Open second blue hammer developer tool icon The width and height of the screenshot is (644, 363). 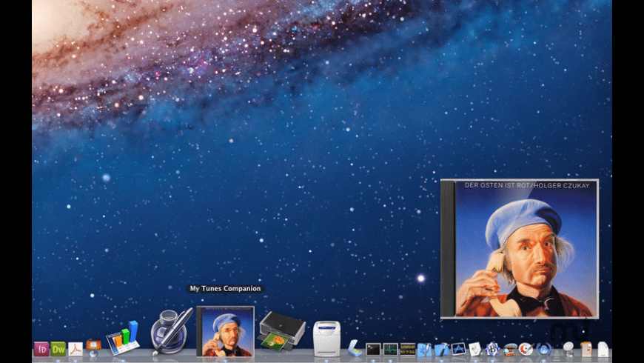point(441,350)
